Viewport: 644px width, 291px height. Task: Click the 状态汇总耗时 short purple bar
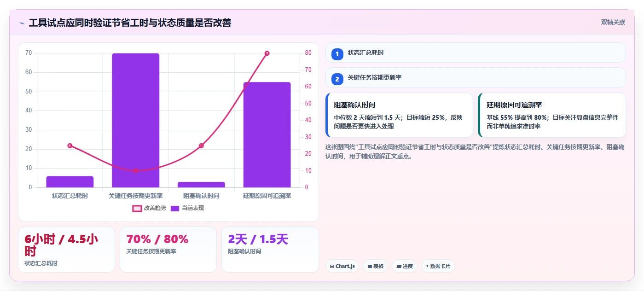[70, 182]
